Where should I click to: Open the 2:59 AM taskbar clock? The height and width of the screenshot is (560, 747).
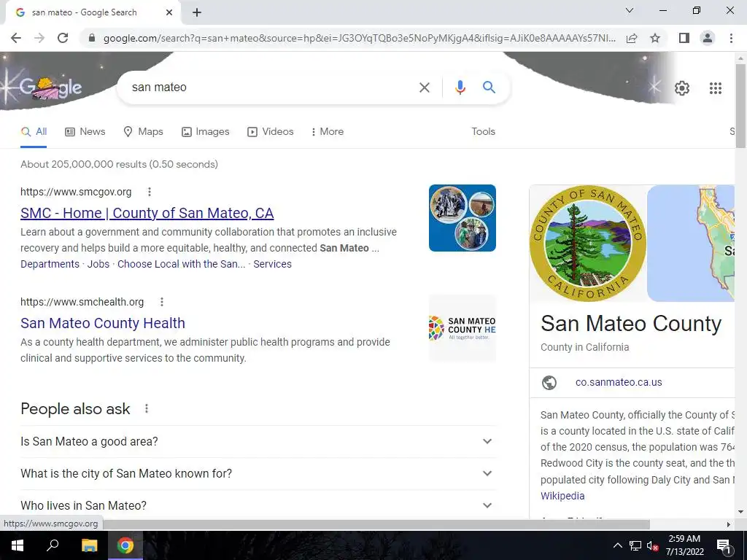coord(684,545)
